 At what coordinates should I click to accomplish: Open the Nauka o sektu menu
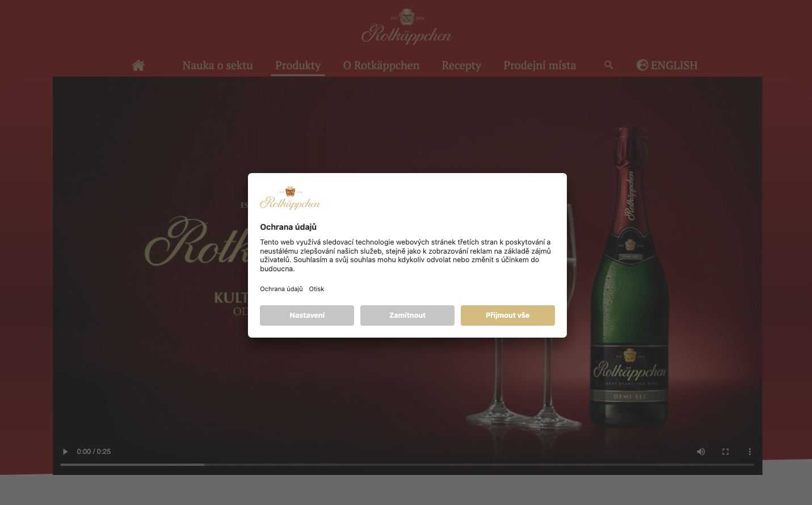pos(217,65)
